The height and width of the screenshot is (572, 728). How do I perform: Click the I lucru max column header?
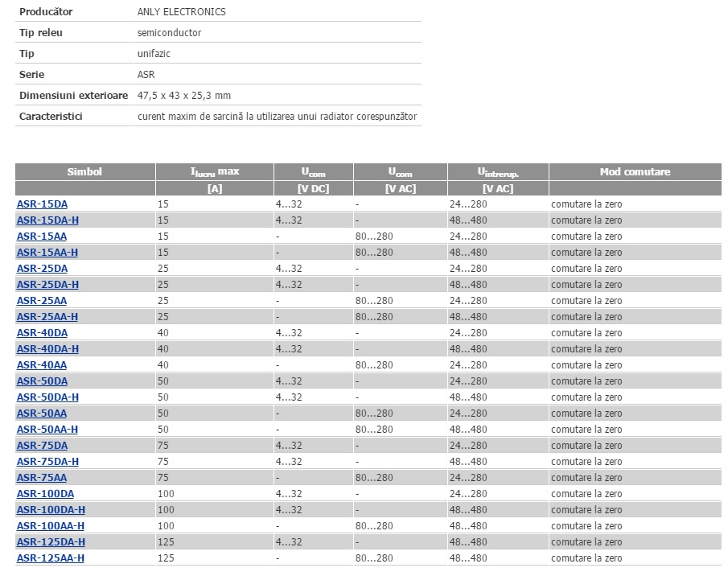[215, 172]
